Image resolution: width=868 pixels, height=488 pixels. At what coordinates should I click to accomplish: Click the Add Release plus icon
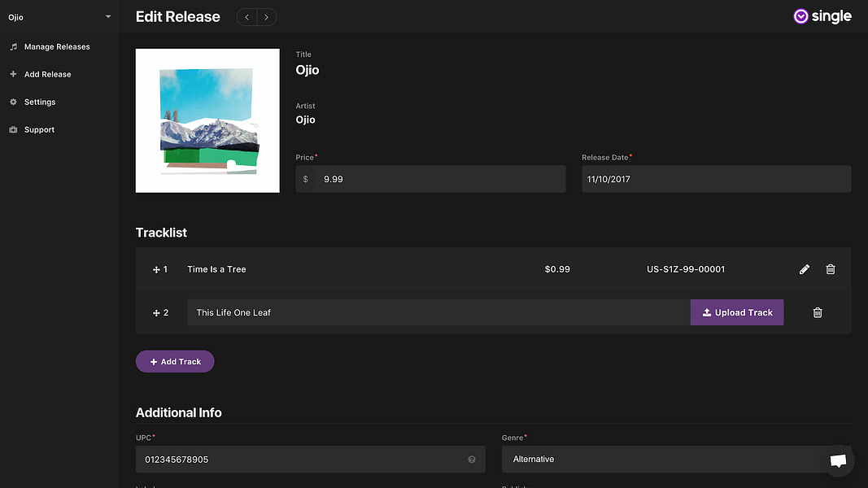tap(13, 74)
